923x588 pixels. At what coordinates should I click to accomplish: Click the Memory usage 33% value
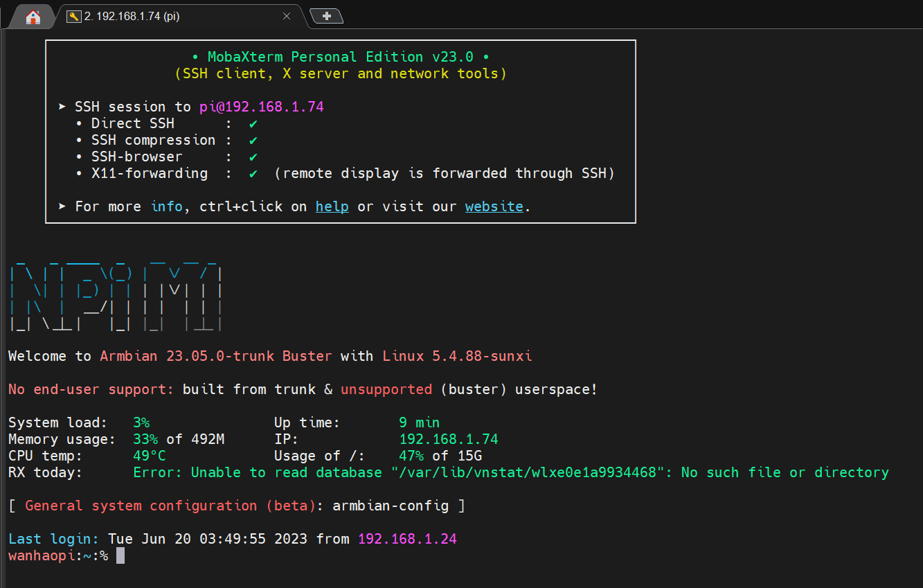click(145, 439)
